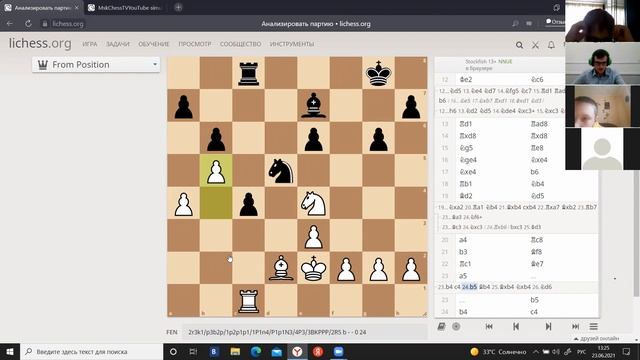Expand the друзей онлайн friends bar
The height and width of the screenshot is (360, 640).
tap(597, 338)
